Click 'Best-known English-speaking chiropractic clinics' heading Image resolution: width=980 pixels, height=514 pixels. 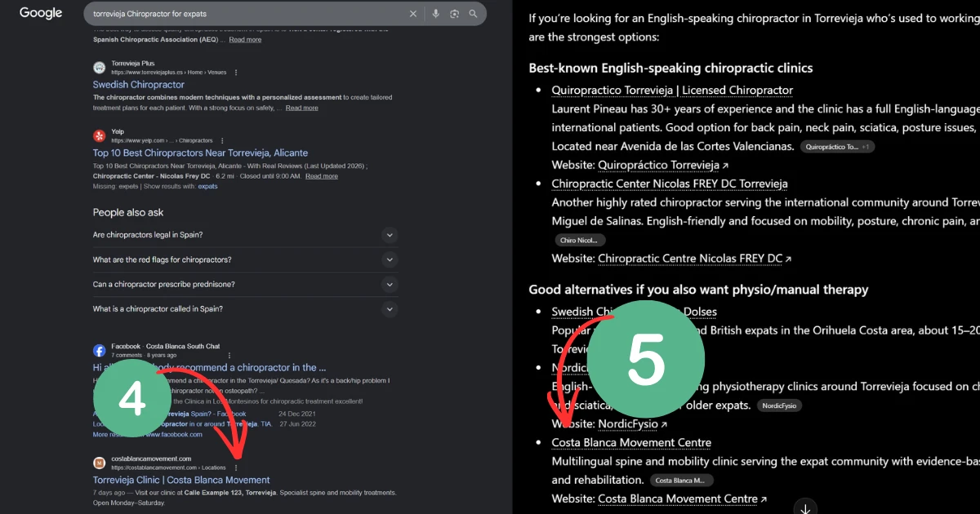pyautogui.click(x=670, y=69)
